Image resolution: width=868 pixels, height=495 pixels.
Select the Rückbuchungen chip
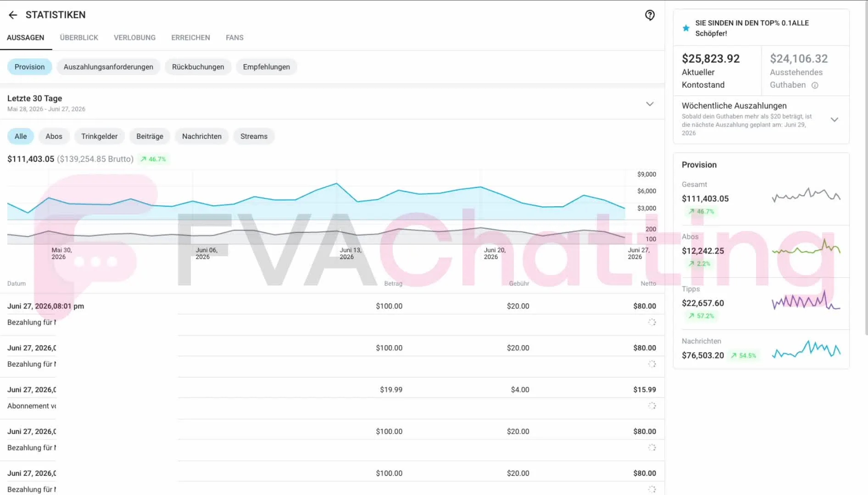tap(198, 67)
